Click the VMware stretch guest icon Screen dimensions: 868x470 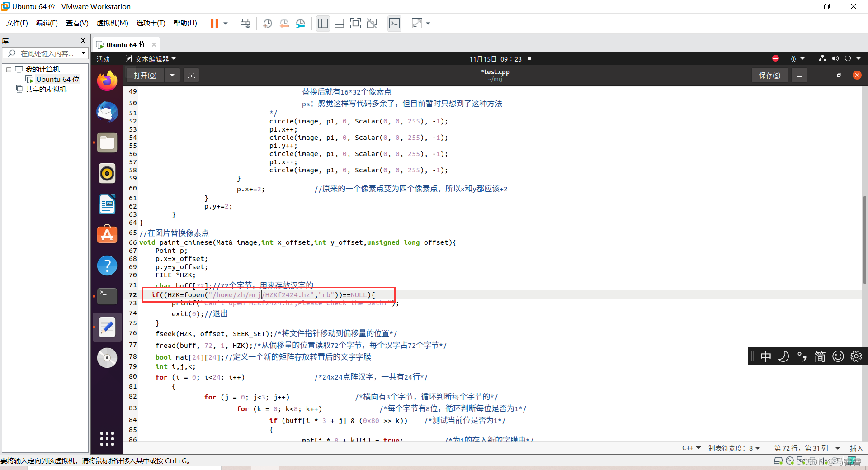click(417, 23)
